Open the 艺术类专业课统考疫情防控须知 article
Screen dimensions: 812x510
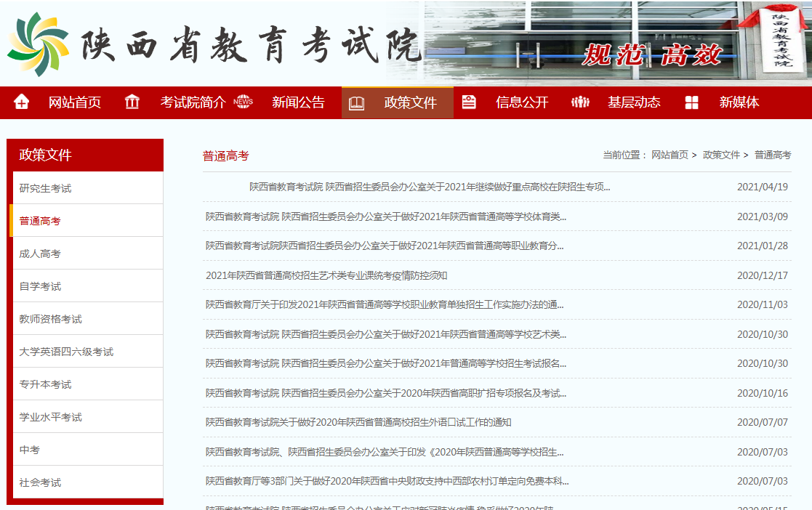click(326, 275)
